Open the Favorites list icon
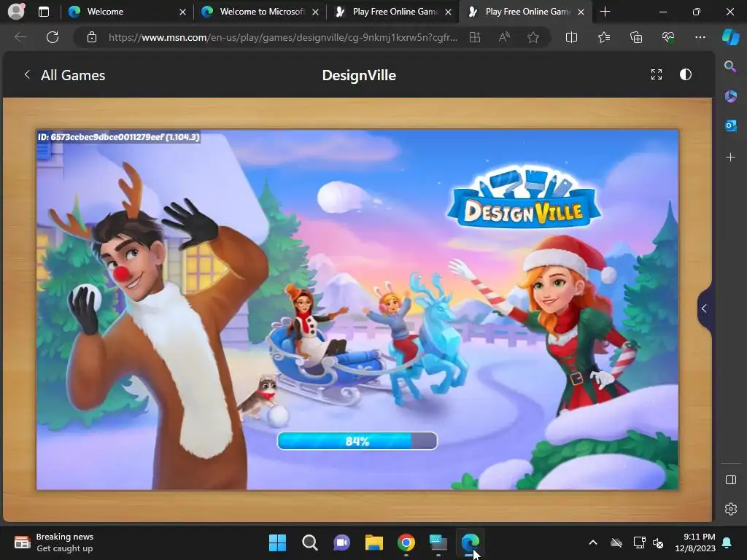Viewport: 747px width, 560px height. 603,37
